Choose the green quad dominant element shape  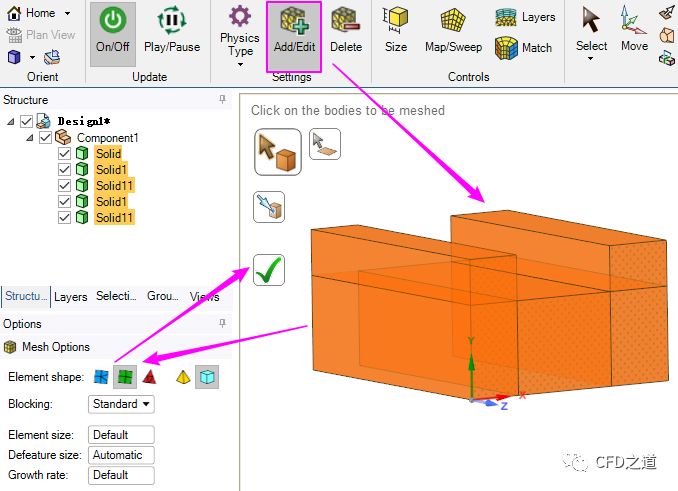125,377
